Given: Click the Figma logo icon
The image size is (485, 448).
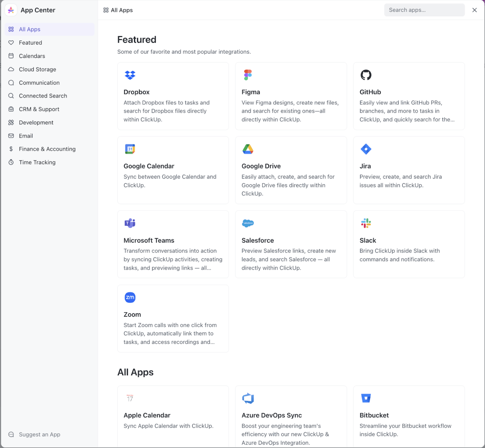Looking at the screenshot, I should (248, 75).
